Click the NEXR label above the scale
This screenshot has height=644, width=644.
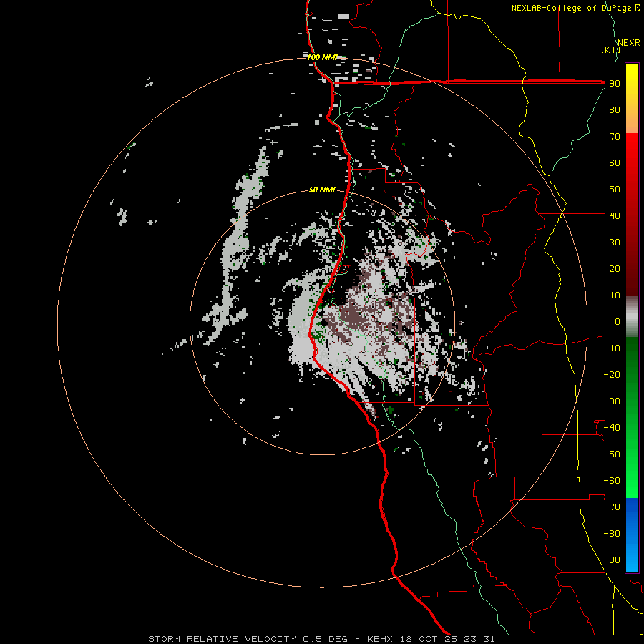(629, 43)
